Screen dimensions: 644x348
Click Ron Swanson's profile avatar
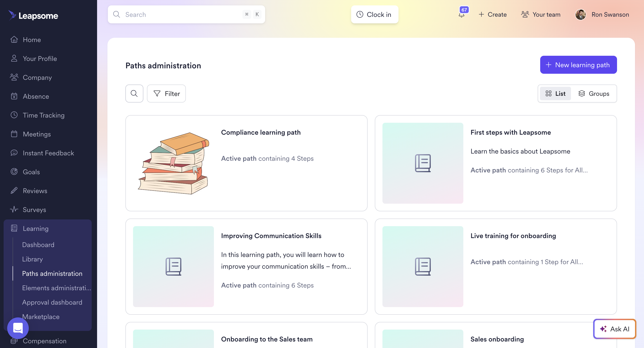580,15
